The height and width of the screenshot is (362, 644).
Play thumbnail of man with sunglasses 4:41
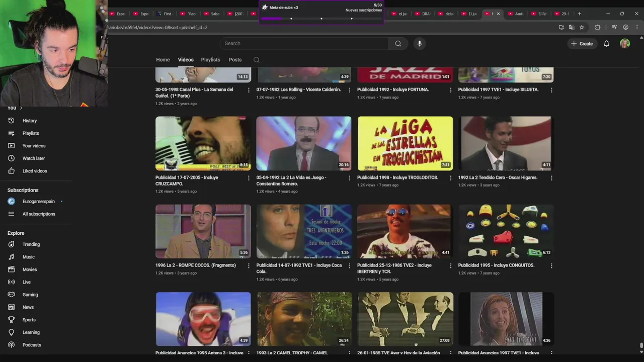point(405,231)
